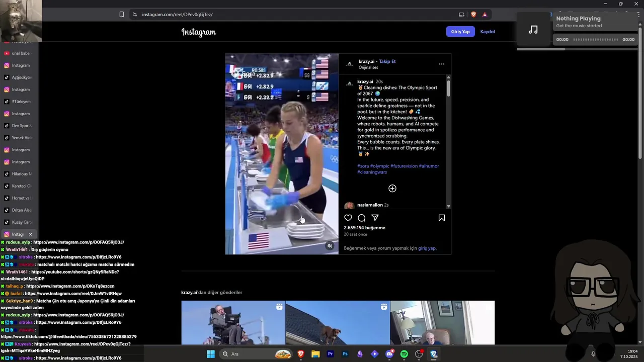
Task: Launch Photoshop from the taskbar
Action: click(345, 354)
